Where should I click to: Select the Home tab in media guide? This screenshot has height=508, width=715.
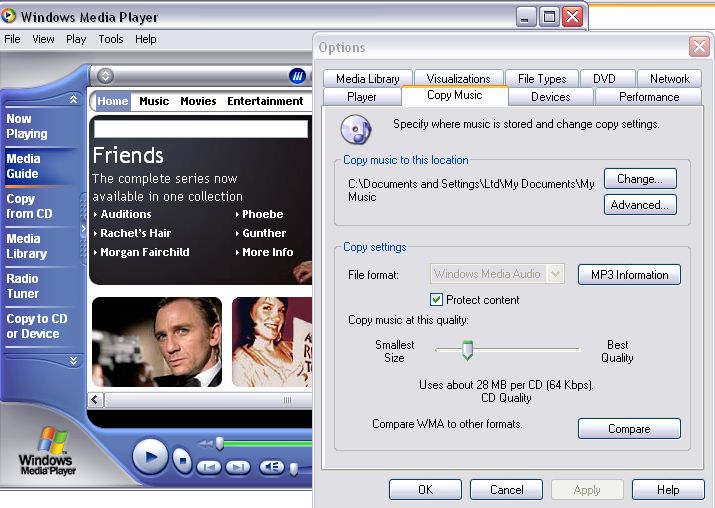coord(113,101)
